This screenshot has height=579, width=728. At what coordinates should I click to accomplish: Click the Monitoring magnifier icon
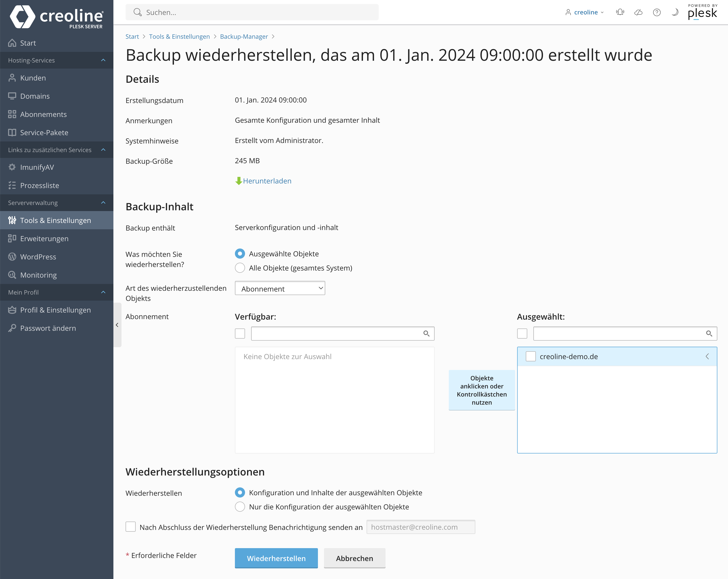tap(12, 275)
